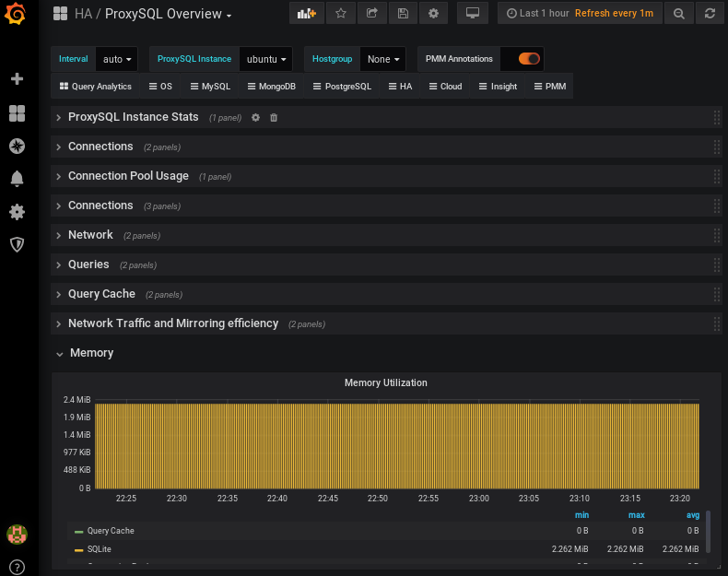
Task: Click the Query Analytics link
Action: (x=96, y=87)
